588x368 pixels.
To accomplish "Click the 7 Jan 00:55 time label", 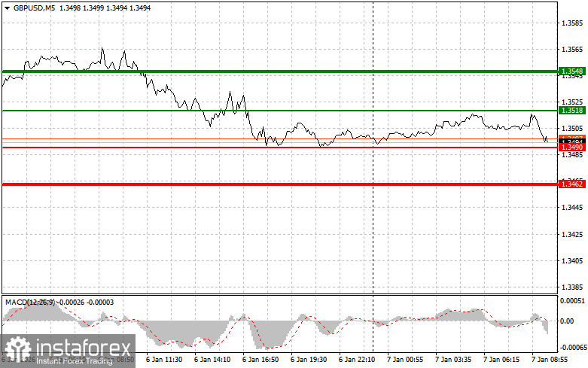I will click(x=405, y=360).
